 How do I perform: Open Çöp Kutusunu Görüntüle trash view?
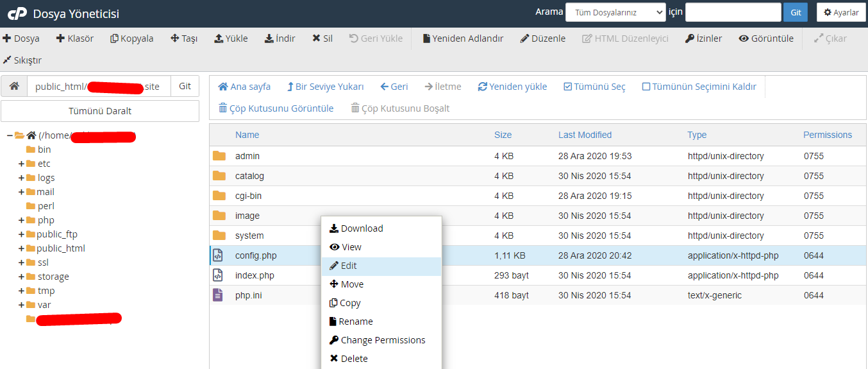276,108
